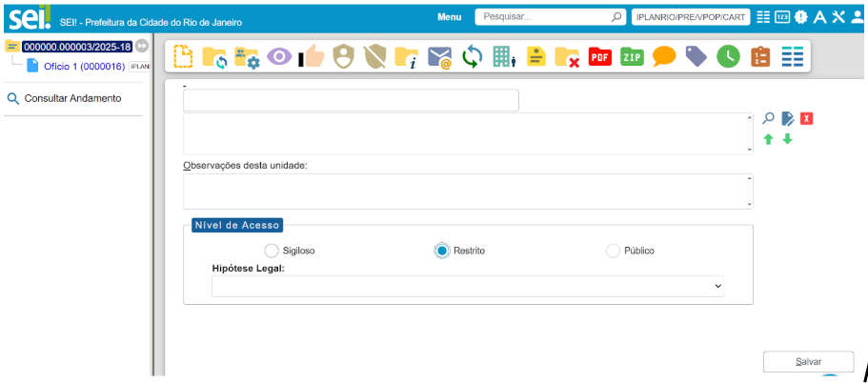Choose the Público access level
Screen dimensions: 868x383
tap(613, 251)
